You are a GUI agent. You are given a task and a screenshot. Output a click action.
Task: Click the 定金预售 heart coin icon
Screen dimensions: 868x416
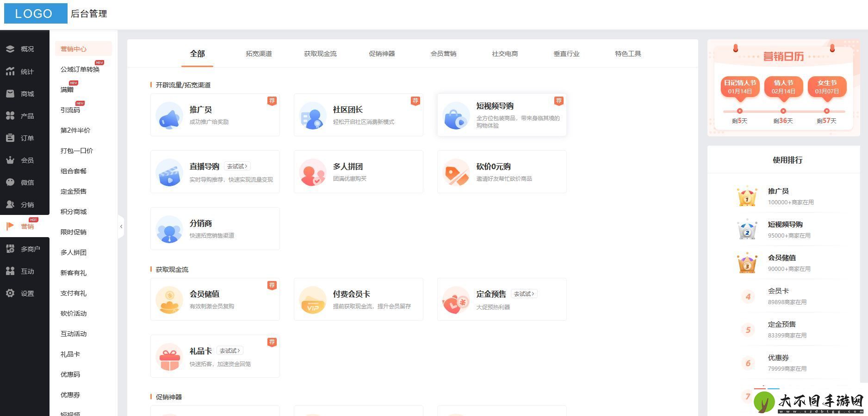456,300
